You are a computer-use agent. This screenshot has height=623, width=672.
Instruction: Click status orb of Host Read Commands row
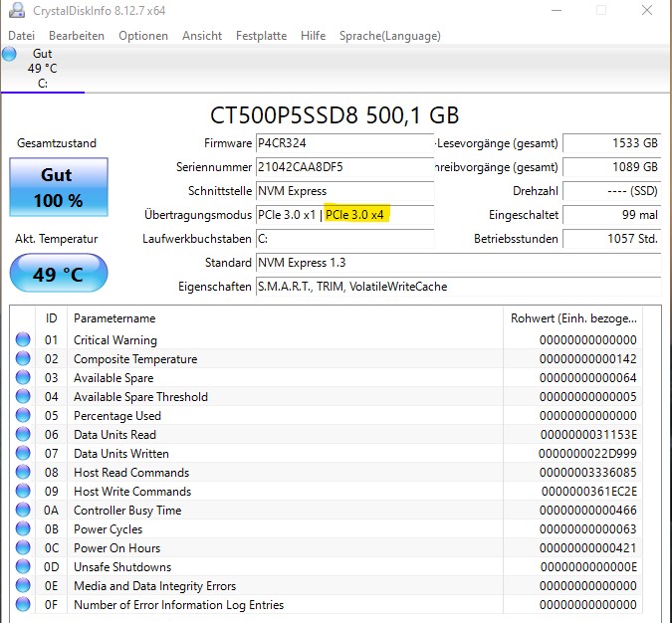[x=23, y=472]
